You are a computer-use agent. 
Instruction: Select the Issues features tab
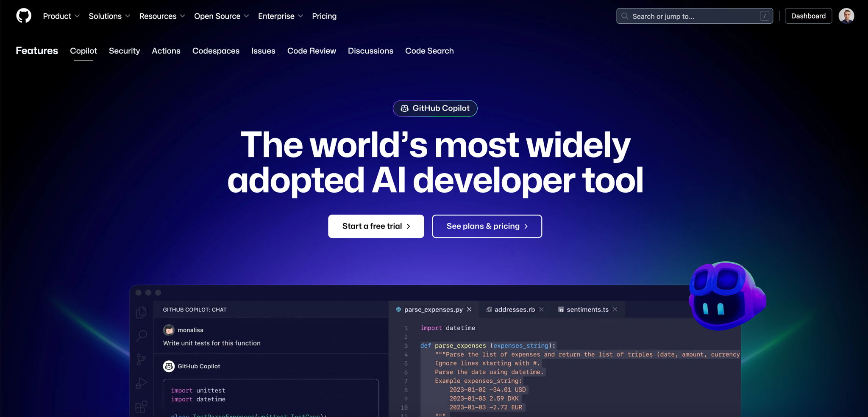[x=263, y=51]
